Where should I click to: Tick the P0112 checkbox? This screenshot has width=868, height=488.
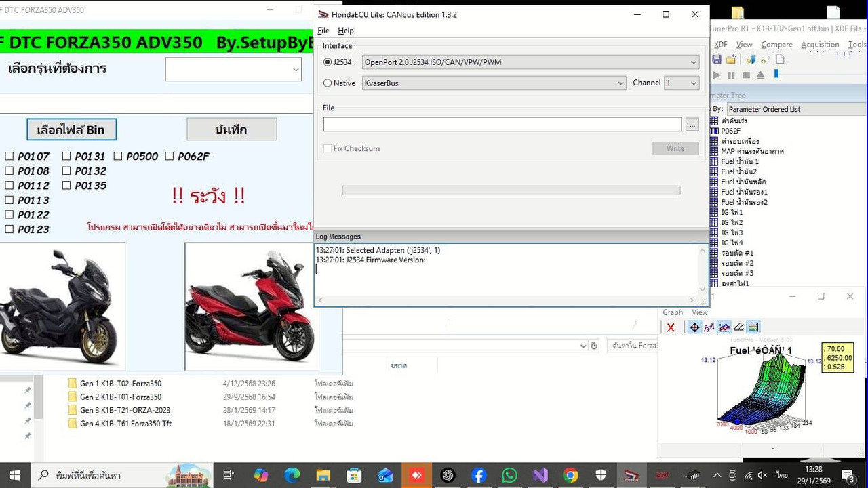coord(9,186)
